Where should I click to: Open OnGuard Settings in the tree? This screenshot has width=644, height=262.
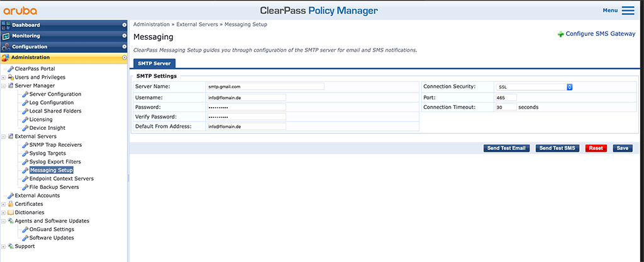click(52, 229)
